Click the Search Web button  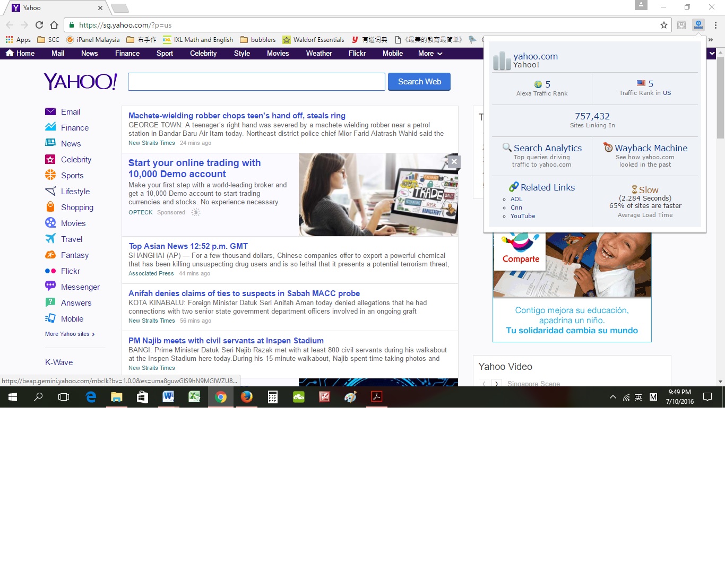click(419, 82)
